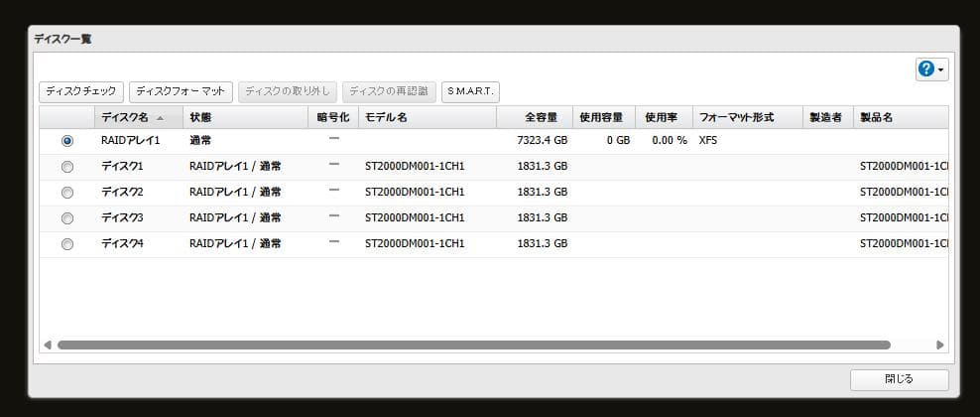980x417 pixels.
Task: Select the ディスク2 table row model name
Action: (415, 193)
